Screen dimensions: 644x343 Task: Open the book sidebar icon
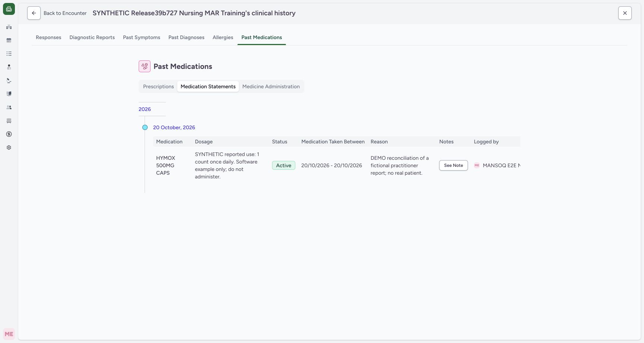(x=9, y=94)
